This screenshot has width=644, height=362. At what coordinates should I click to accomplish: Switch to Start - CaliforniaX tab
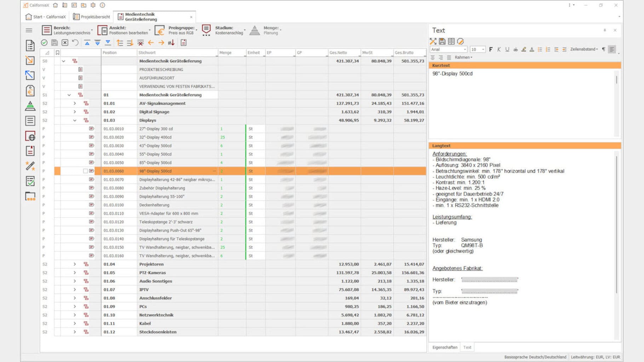point(46,17)
